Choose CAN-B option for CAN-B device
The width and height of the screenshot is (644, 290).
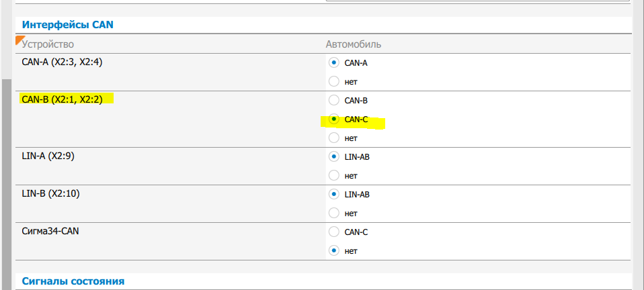tap(333, 101)
